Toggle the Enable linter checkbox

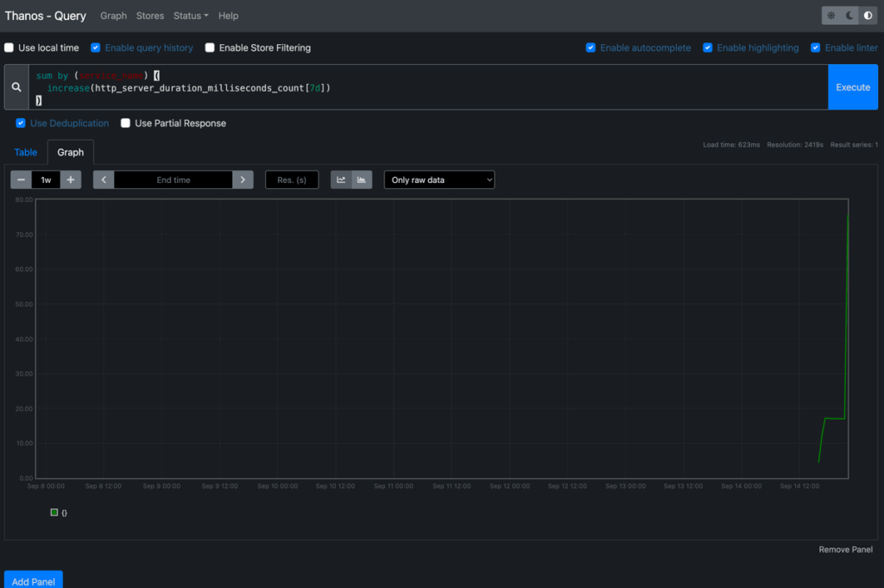(x=815, y=47)
